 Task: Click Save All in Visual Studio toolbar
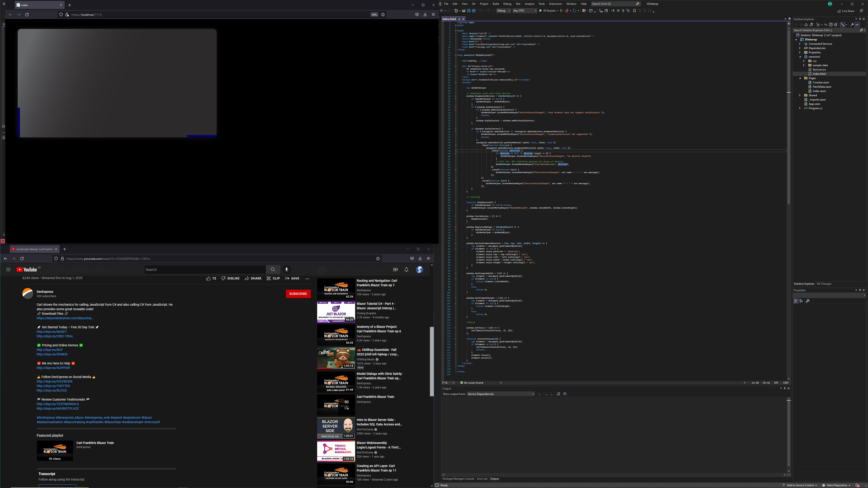tap(474, 11)
